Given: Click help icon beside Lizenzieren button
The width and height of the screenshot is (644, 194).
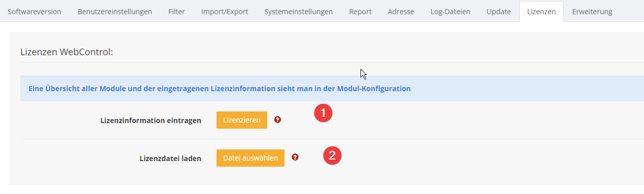Looking at the screenshot, I should 277,120.
